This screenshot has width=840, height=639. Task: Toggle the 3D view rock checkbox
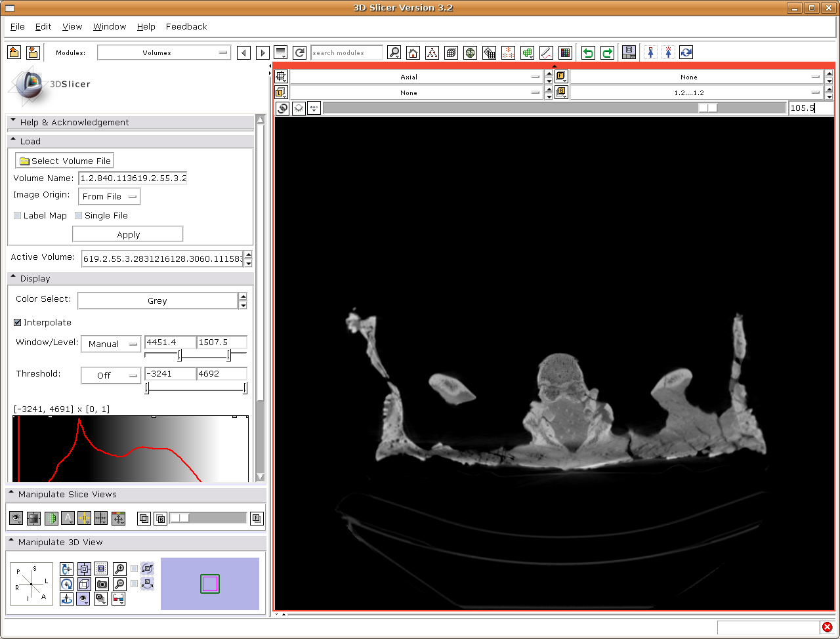(x=135, y=584)
